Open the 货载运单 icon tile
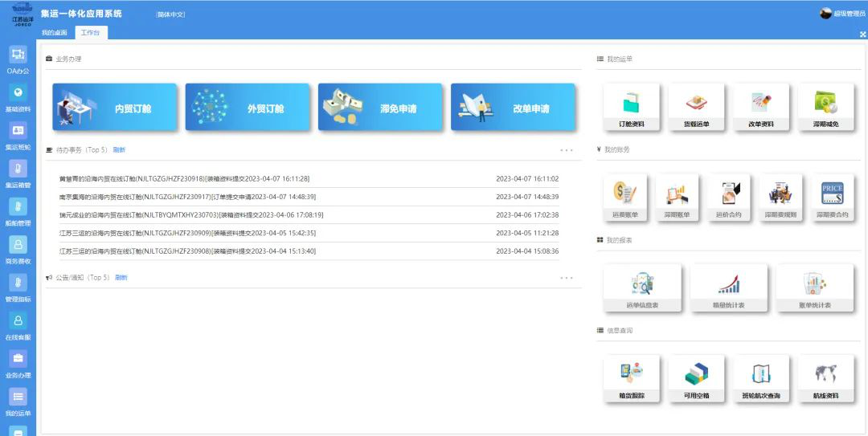This screenshot has height=436, width=868. click(x=696, y=107)
